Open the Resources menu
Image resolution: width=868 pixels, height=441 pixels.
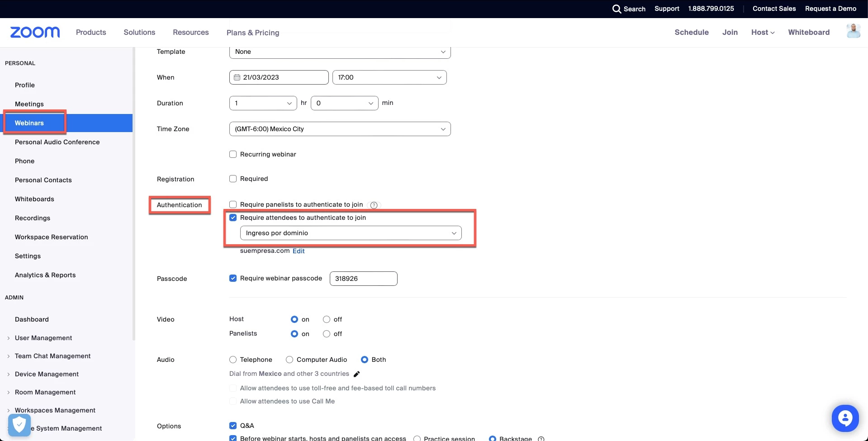tap(191, 32)
